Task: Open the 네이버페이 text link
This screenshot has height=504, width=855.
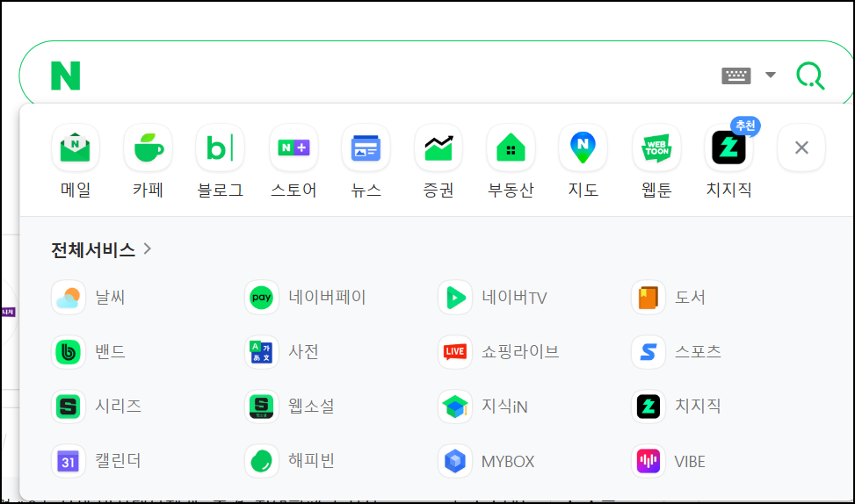Action: tap(327, 297)
